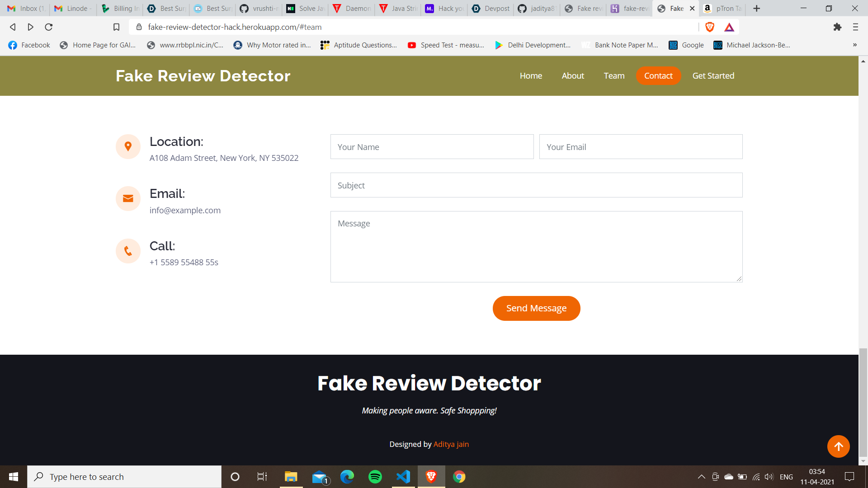The image size is (868, 488).
Task: Open Visual Studio Code from taskbar
Action: [x=403, y=477]
